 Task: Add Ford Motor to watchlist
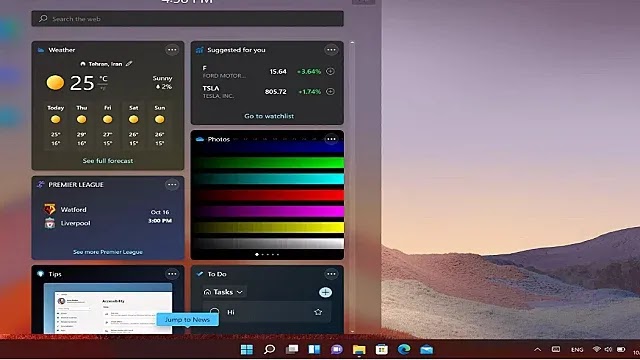pyautogui.click(x=330, y=71)
